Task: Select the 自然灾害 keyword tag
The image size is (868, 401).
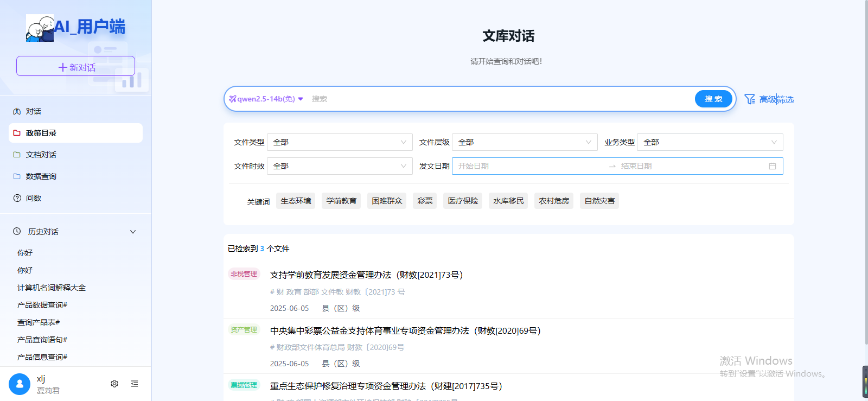Action: click(x=599, y=201)
